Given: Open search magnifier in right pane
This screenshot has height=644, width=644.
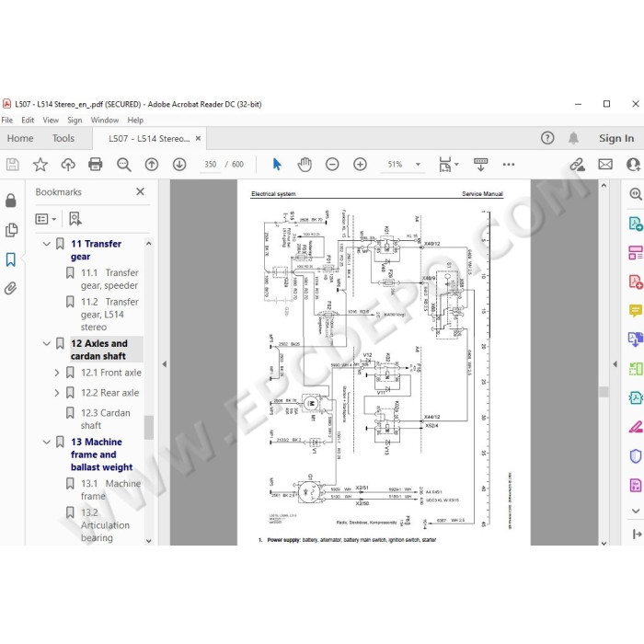Looking at the screenshot, I should 636,194.
